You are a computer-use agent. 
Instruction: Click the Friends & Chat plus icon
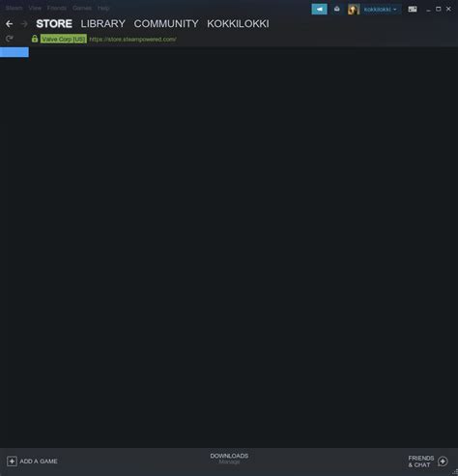[x=443, y=462]
